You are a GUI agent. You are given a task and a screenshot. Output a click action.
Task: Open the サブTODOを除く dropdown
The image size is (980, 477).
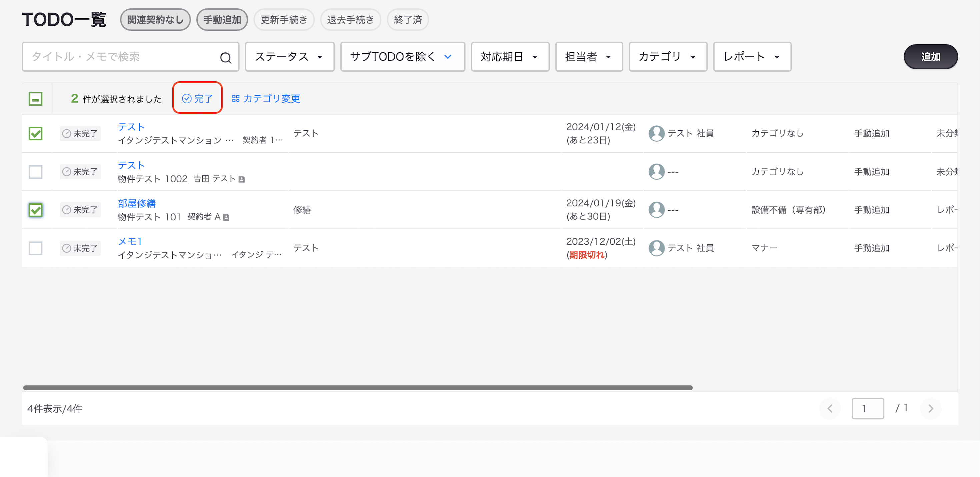[403, 57]
